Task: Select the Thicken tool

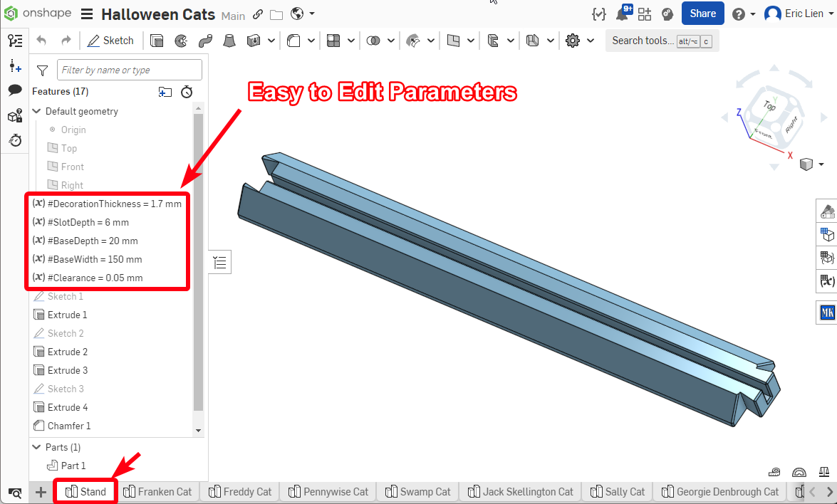Action: [x=254, y=41]
